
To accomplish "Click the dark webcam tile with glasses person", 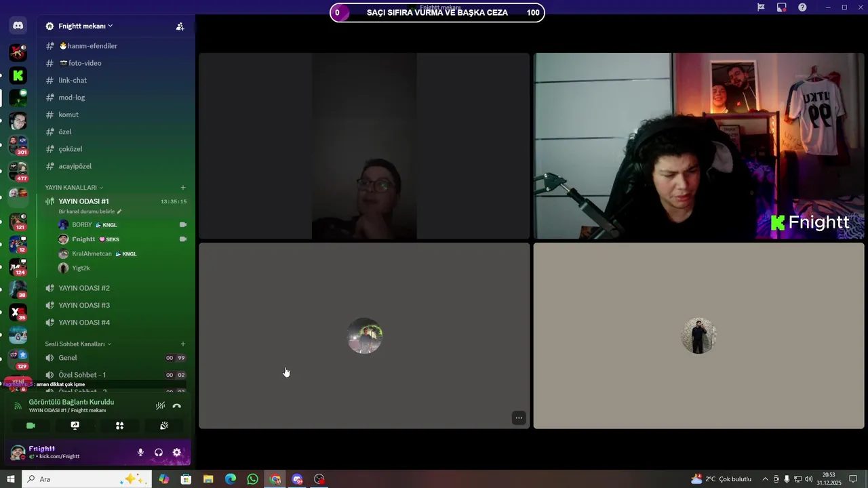I will [364, 146].
